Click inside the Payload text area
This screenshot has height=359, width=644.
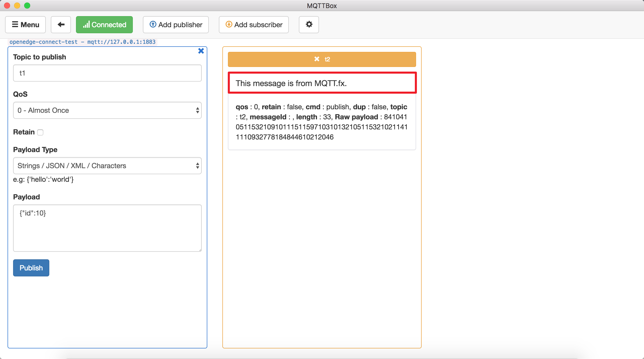point(107,228)
